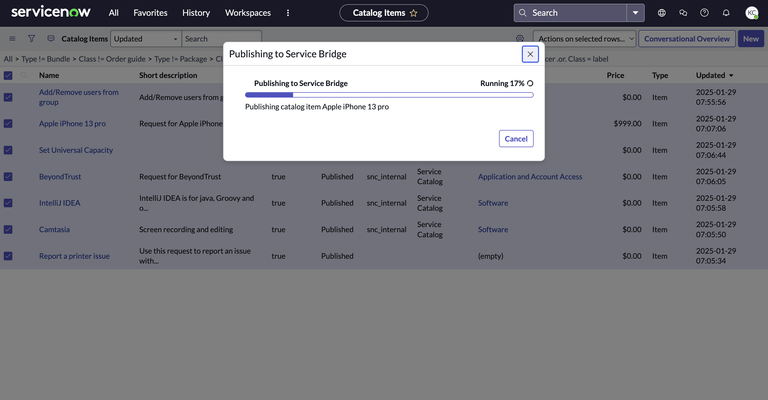
Task: Uncheck the IntelliJ IDEA row checkbox
Action: click(x=8, y=203)
